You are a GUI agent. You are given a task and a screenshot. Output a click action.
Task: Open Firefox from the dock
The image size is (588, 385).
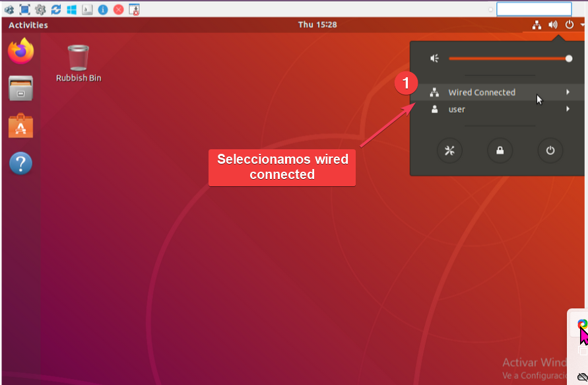(20, 52)
